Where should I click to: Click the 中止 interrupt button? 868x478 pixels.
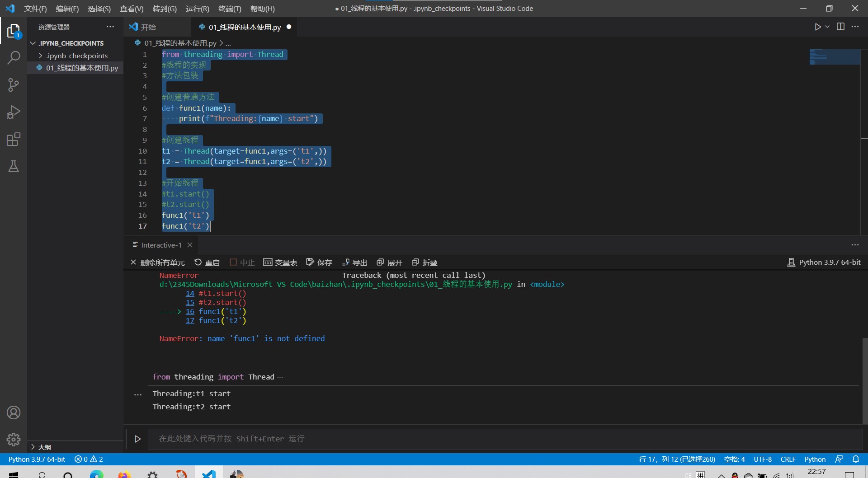(x=242, y=262)
